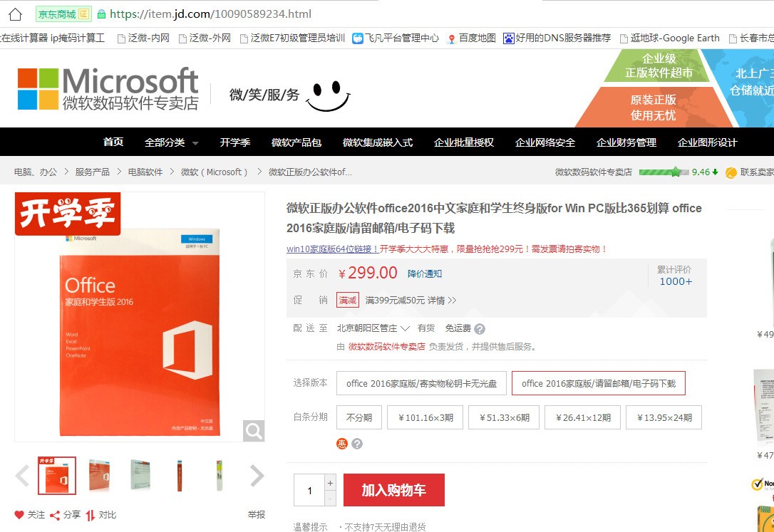The width and height of the screenshot is (774, 532).
Task: Choose the ¥51.33×6期 installment option
Action: click(x=504, y=417)
